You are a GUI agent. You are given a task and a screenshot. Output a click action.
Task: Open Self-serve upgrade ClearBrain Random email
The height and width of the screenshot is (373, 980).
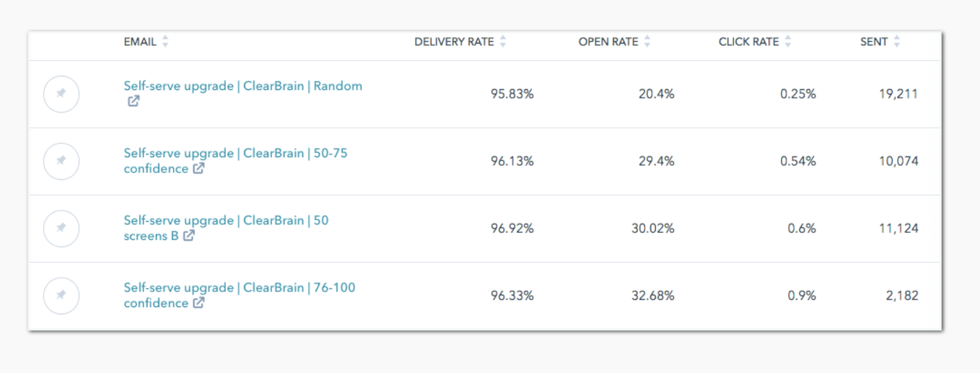coord(243,86)
